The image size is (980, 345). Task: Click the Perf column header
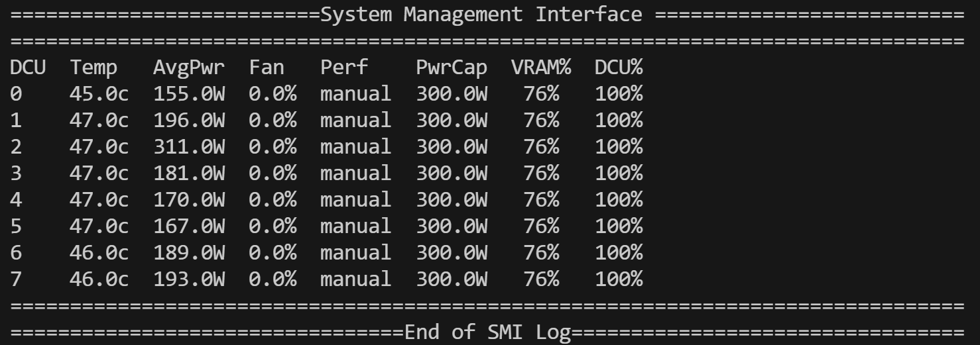coord(344,68)
